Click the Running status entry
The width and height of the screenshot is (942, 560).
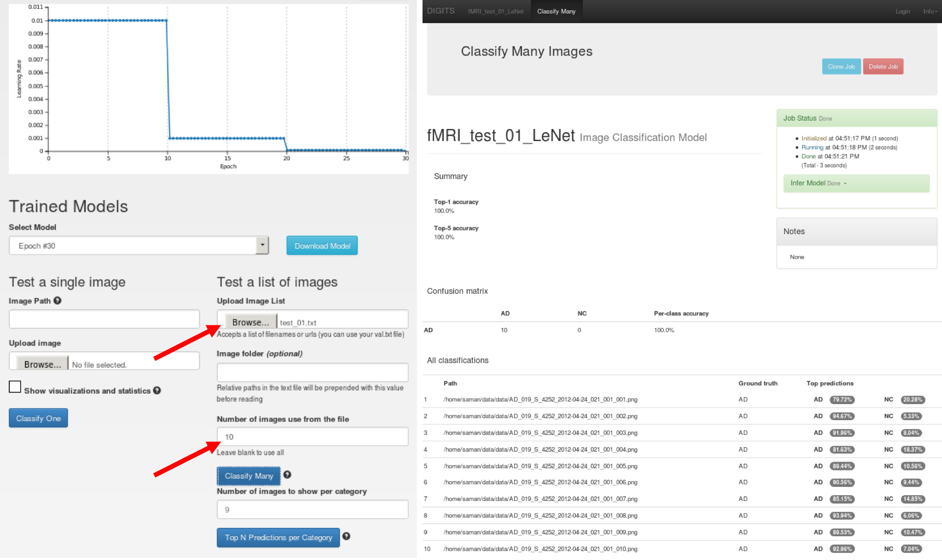pyautogui.click(x=849, y=147)
